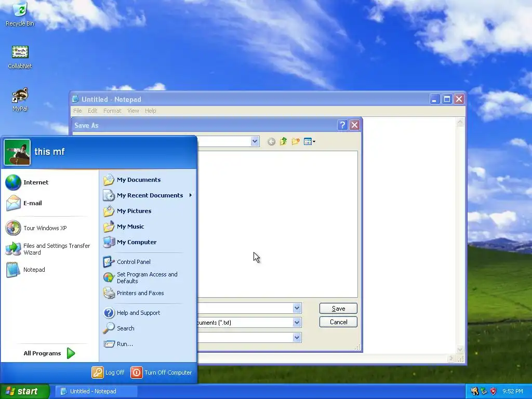The image size is (532, 399).
Task: Open Notepad View menu
Action: 133,111
